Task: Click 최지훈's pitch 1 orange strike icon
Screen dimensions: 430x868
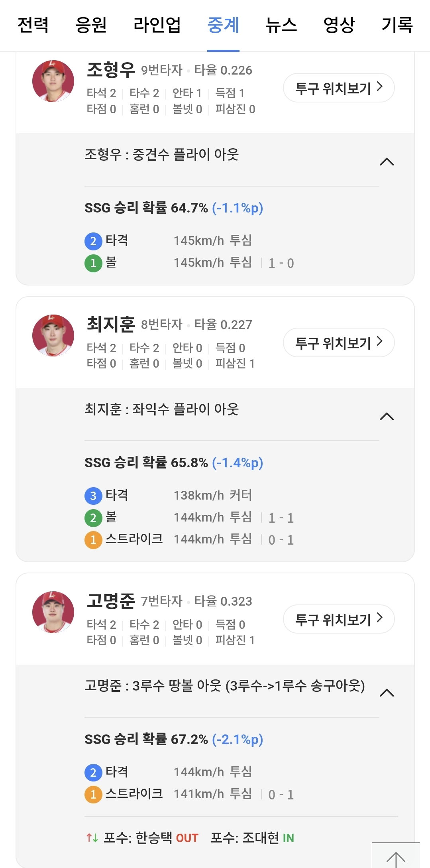Action: click(93, 539)
